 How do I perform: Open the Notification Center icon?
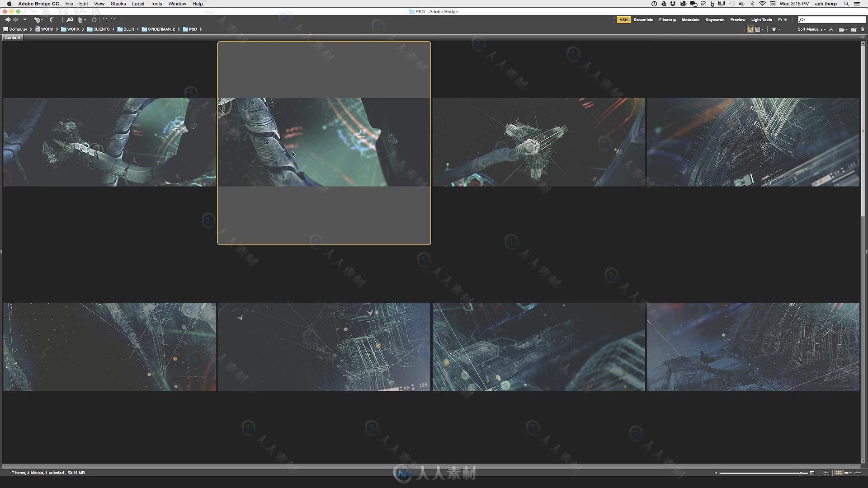pos(857,4)
